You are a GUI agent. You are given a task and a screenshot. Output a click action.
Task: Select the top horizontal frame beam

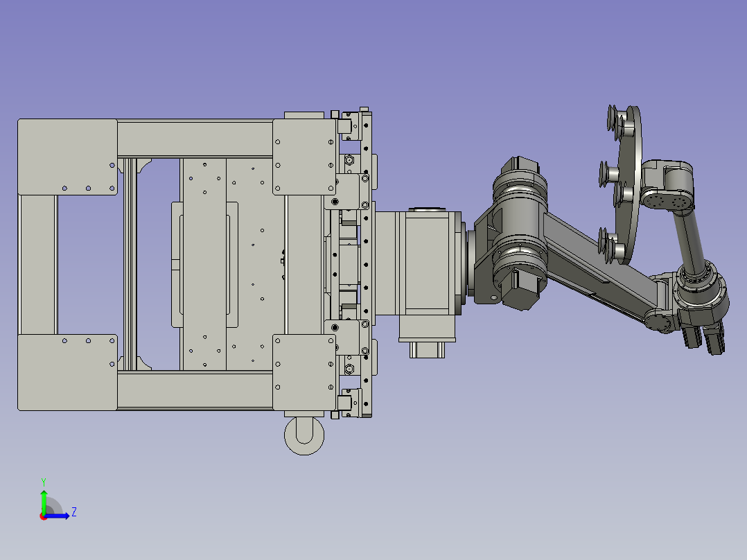coord(195,139)
